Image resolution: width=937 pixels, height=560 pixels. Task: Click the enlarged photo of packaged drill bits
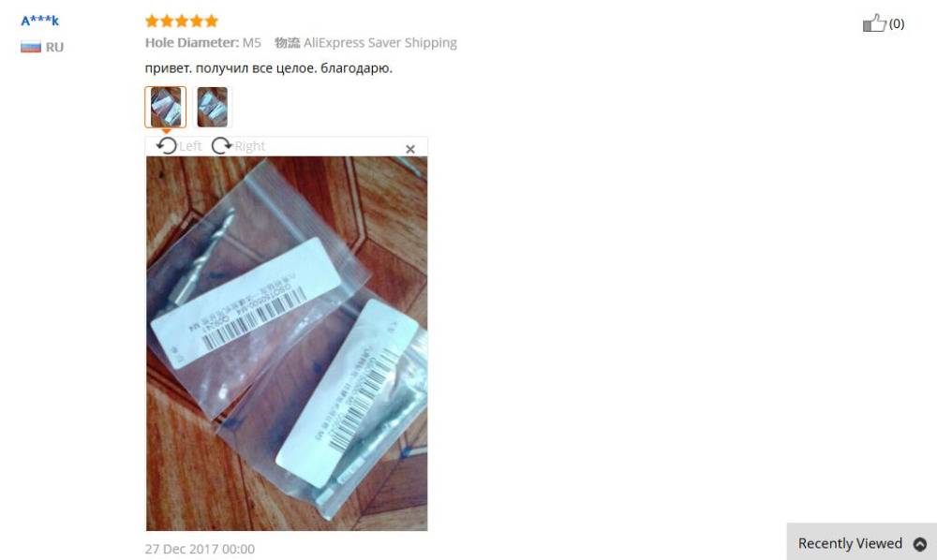tap(287, 344)
